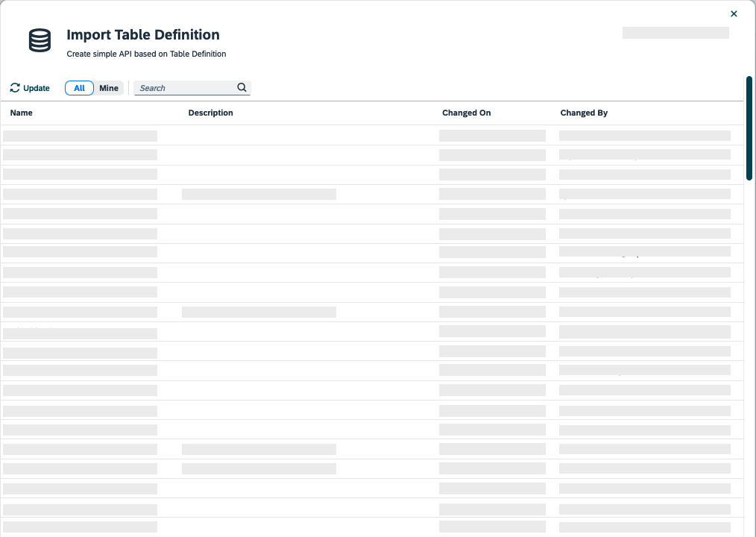Viewport: 756px width, 537px height.
Task: Click the Update text label to refresh
Action: 36,87
